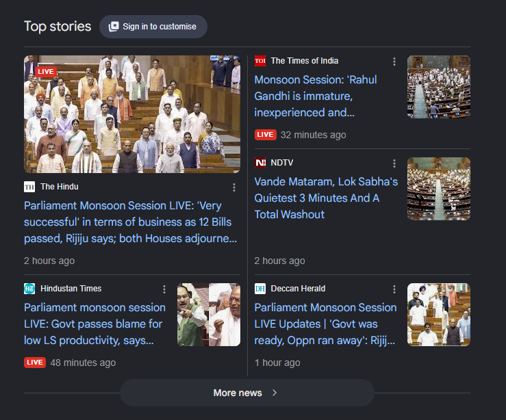Open Deccan Herald 'Govt was ready' headline
Image resolution: width=506 pixels, height=420 pixels.
(x=326, y=324)
